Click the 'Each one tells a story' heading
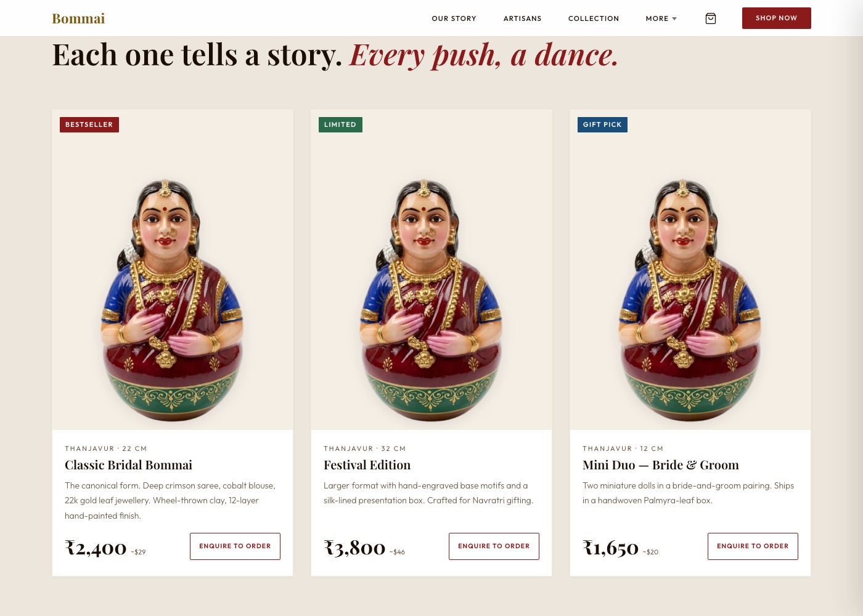 click(335, 55)
